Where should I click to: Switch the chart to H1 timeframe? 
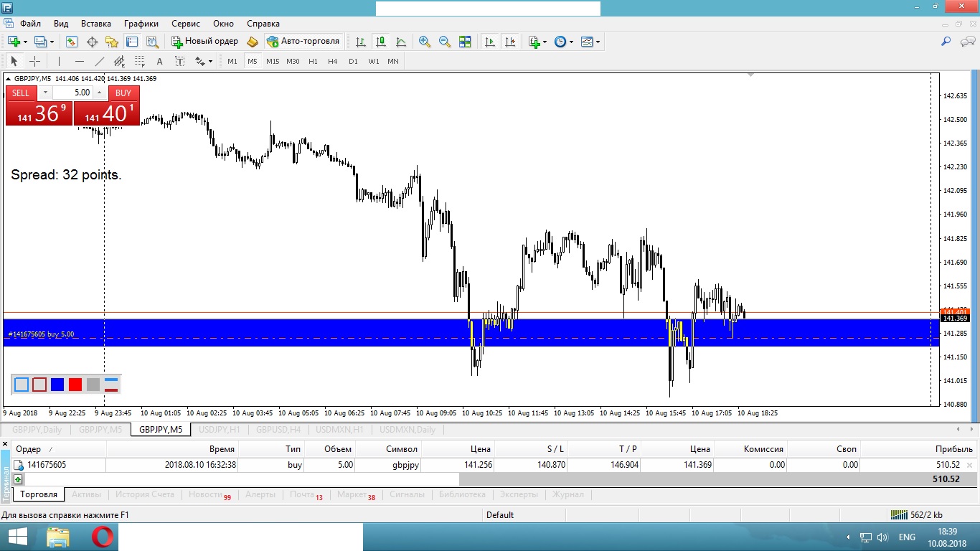tap(313, 62)
